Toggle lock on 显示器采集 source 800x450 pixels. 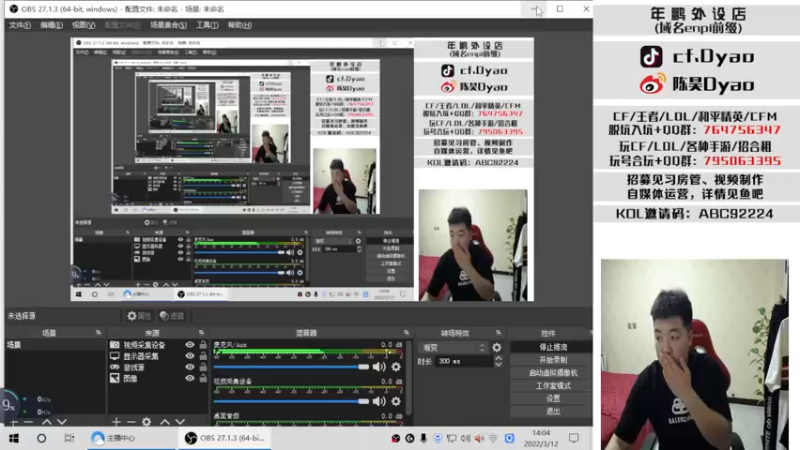[x=203, y=356]
